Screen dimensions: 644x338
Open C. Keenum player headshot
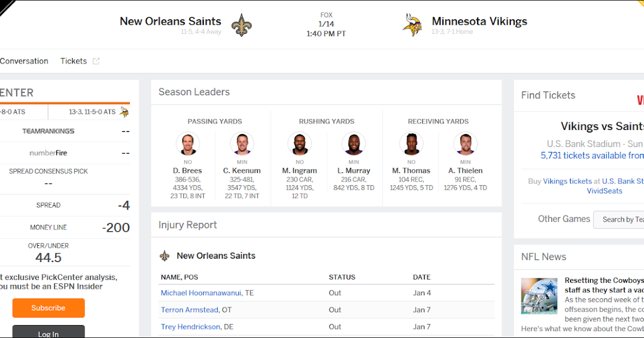tap(242, 144)
